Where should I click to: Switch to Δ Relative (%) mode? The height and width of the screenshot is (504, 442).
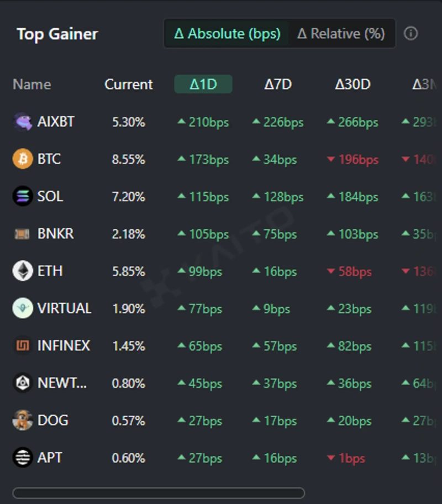[x=341, y=34]
